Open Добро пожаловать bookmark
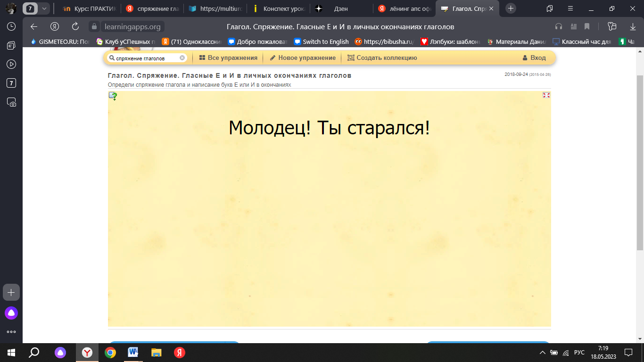This screenshot has height=362, width=644. (x=257, y=41)
